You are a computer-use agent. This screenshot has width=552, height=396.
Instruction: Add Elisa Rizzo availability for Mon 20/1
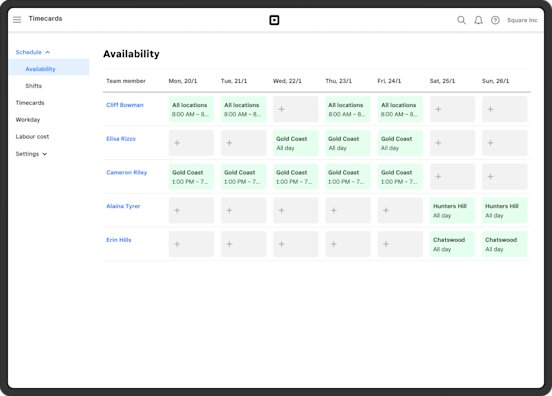click(x=191, y=143)
